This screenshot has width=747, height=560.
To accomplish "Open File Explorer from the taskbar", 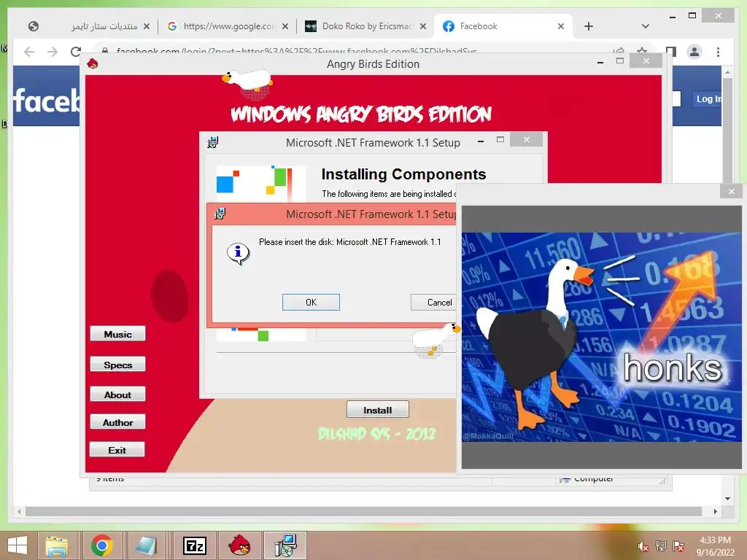I will 56,545.
